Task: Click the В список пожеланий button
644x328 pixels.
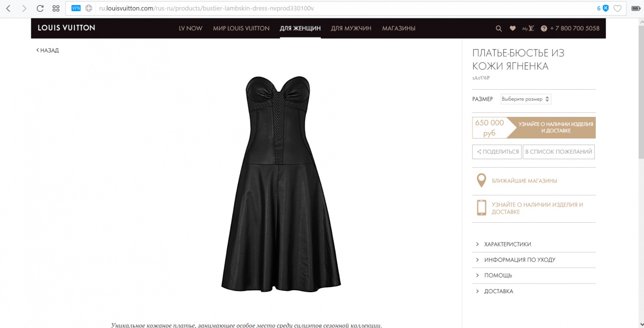Action: 558,152
